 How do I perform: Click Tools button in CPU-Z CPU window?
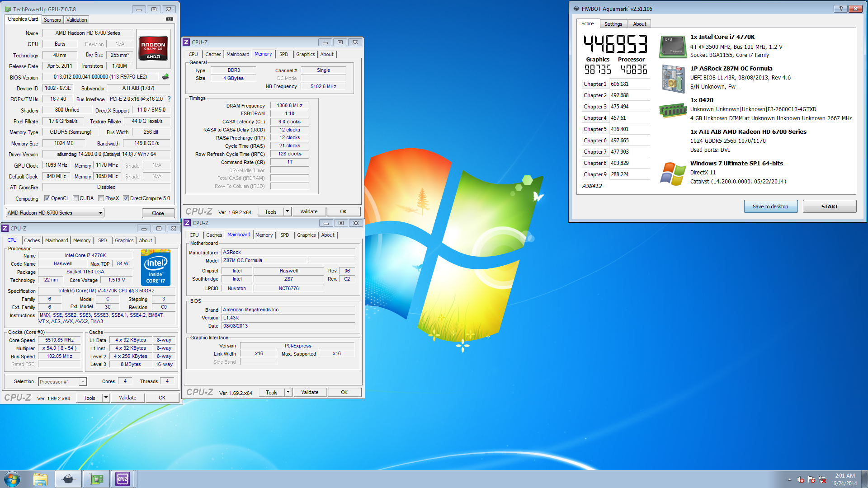pos(90,398)
